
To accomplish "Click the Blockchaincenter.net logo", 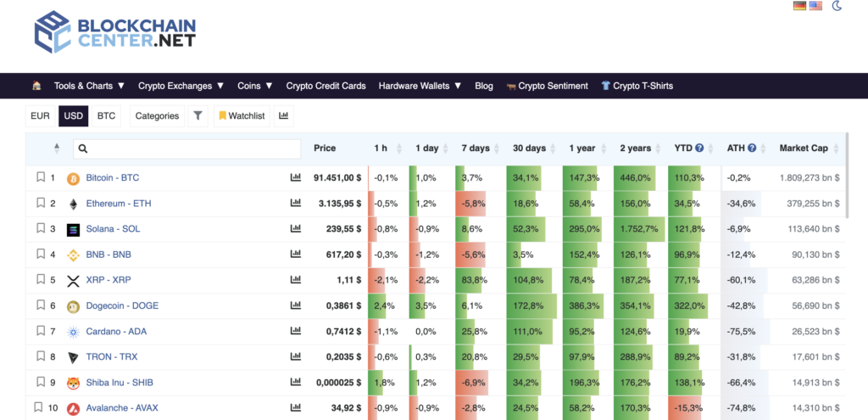I will tap(114, 31).
